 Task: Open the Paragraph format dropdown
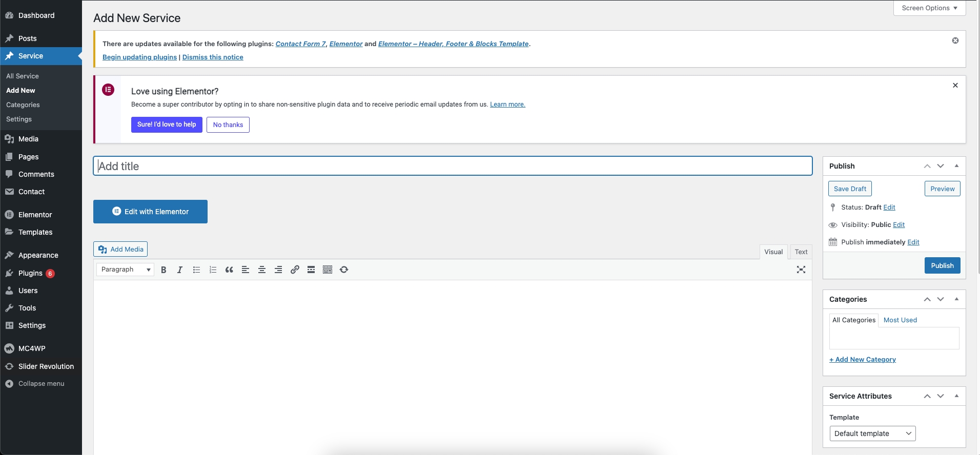tap(126, 270)
